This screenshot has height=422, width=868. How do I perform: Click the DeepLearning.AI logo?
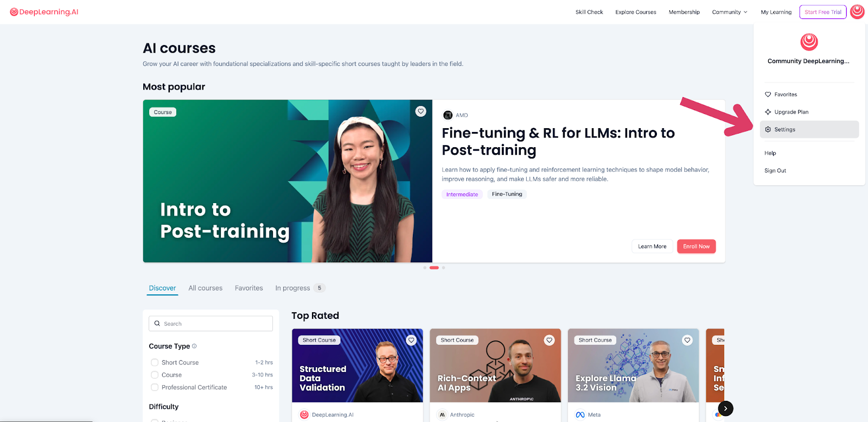click(44, 12)
